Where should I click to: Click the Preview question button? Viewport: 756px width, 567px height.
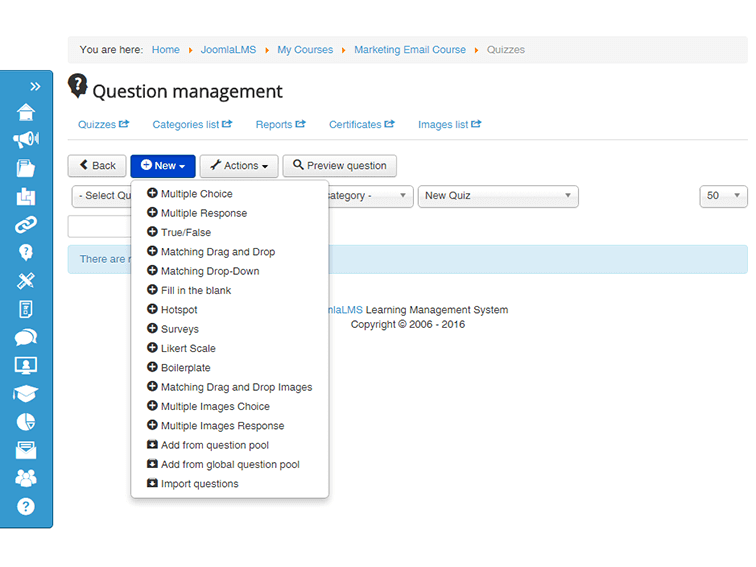pos(339,166)
